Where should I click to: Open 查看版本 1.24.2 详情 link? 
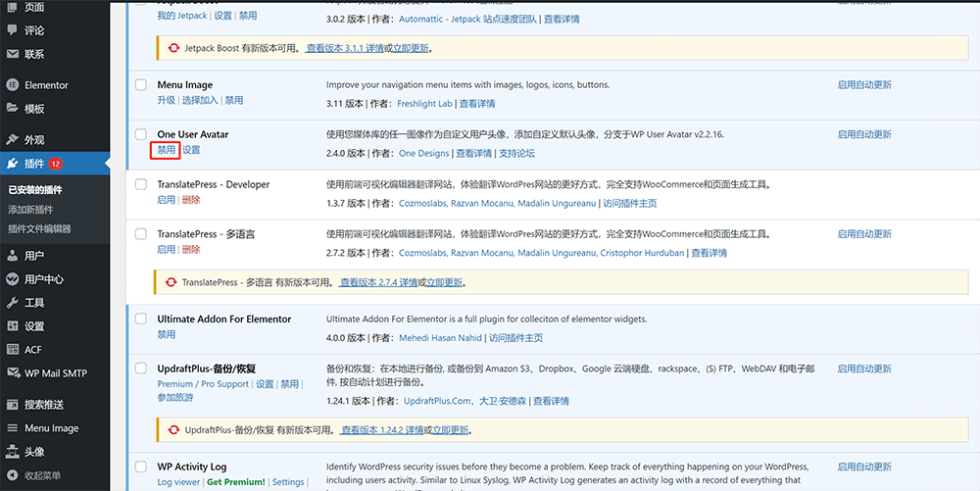(382, 430)
